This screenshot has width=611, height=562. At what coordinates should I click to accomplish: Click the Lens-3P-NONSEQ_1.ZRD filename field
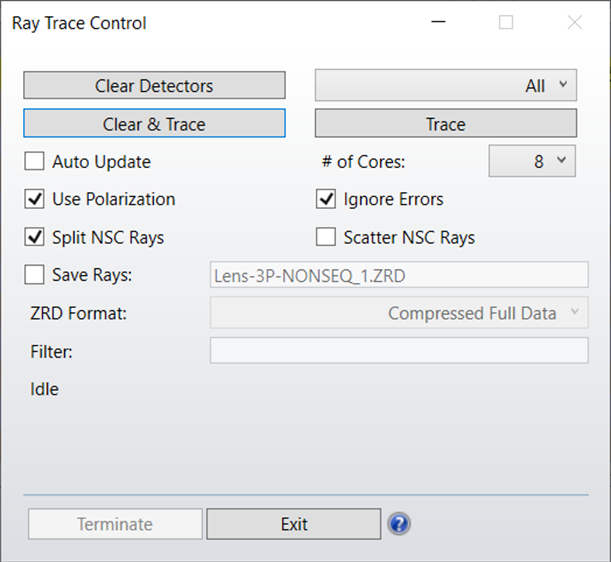tap(399, 275)
